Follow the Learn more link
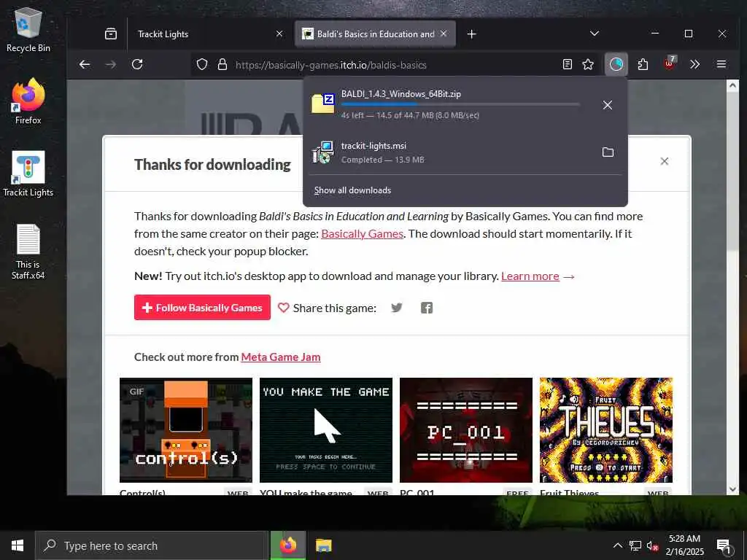Viewport: 747px width, 560px height. [530, 276]
